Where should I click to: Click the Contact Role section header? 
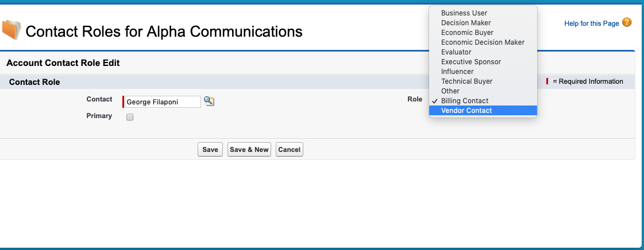click(x=34, y=82)
